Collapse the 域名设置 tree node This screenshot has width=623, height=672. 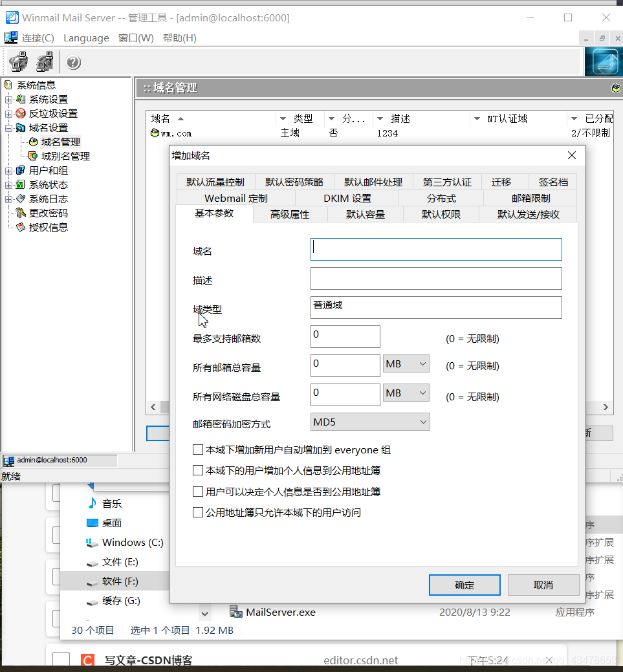click(x=8, y=127)
